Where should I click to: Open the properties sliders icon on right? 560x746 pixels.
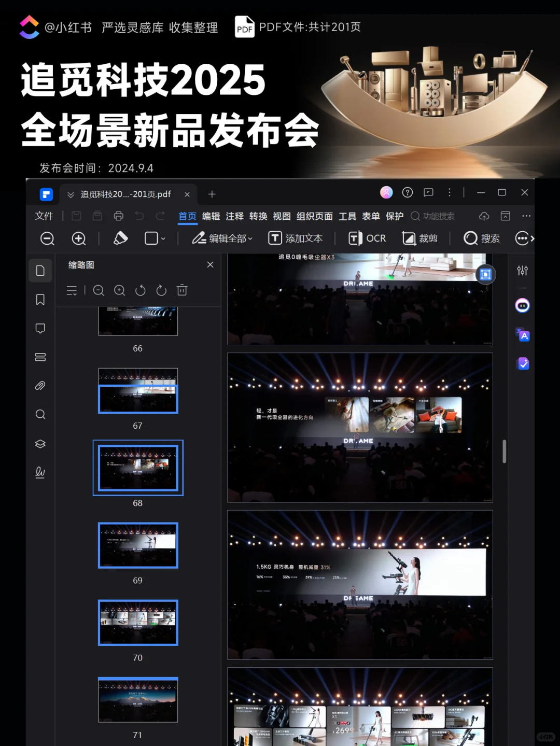tap(522, 271)
